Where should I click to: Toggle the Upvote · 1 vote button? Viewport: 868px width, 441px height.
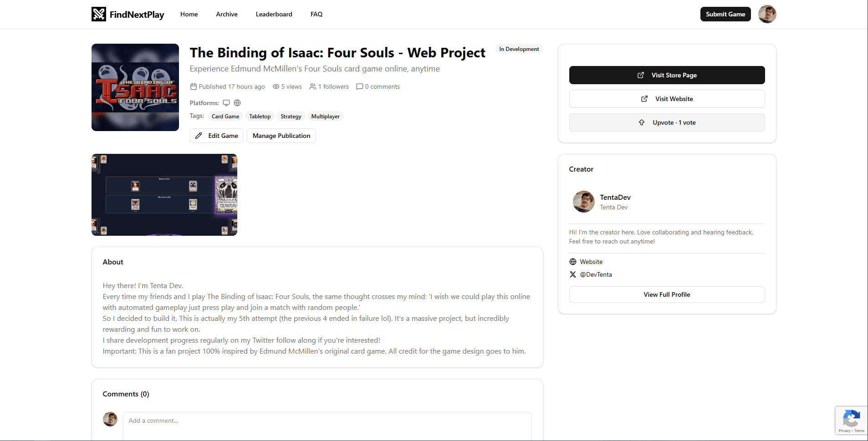click(667, 122)
